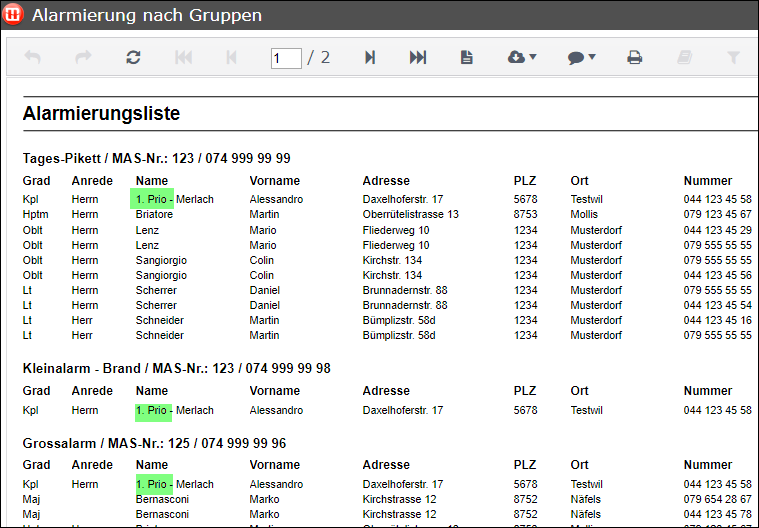Expand the speech bubble comment dropdown
Image resolution: width=759 pixels, height=528 pixels.
point(581,58)
